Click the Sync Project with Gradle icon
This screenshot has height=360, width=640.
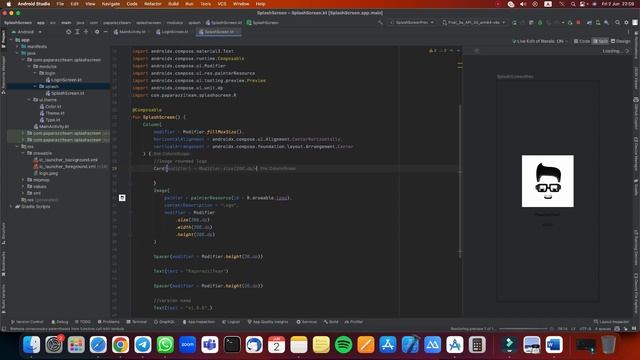click(589, 22)
